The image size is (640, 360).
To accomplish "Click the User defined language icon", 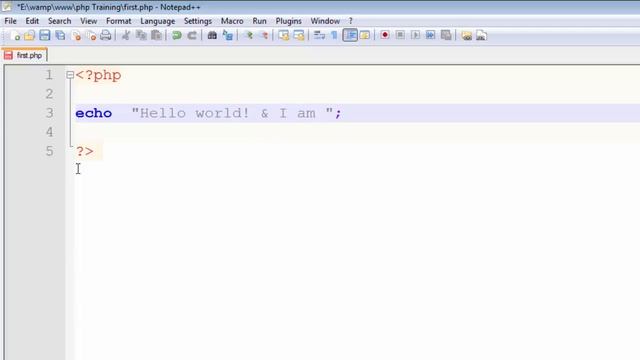I will pos(365,36).
